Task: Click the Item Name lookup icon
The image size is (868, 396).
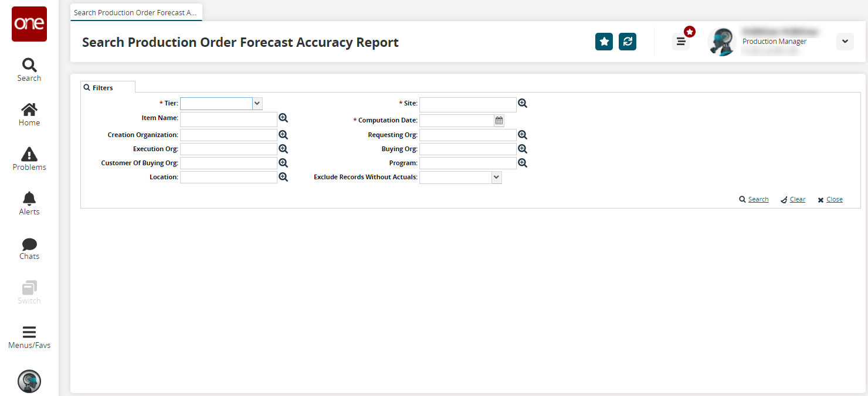Action: click(x=283, y=118)
